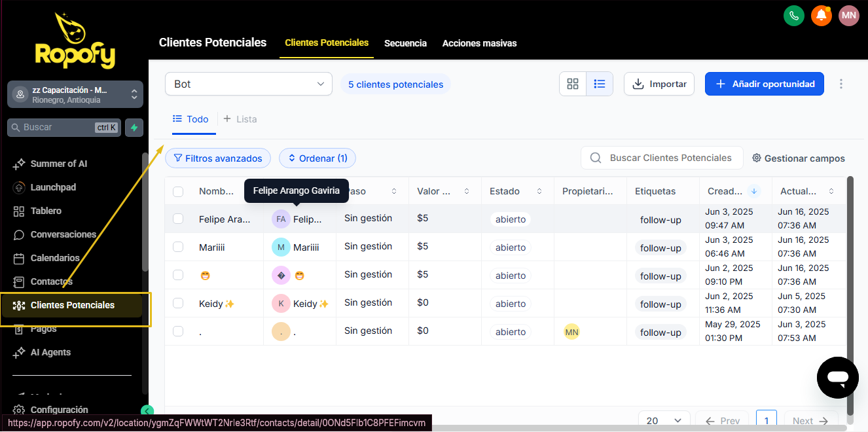Check the Mariiii row checkbox
Viewport: 868px width, 432px height.
point(178,247)
